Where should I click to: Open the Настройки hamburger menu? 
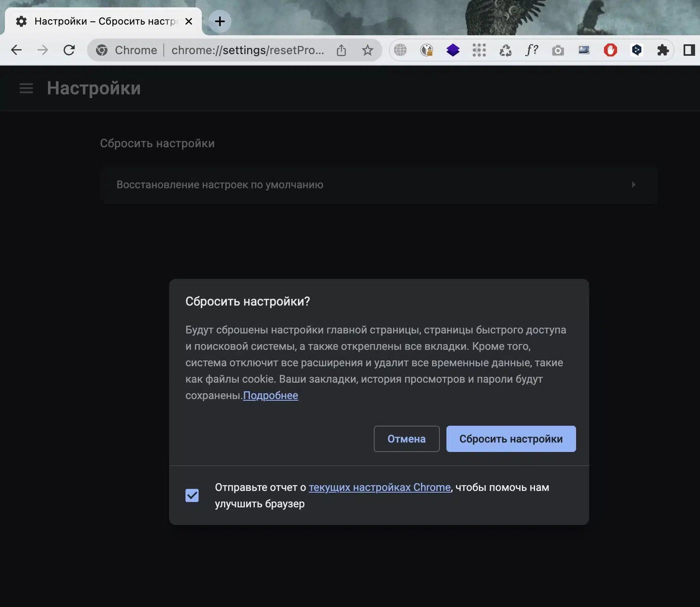(26, 88)
